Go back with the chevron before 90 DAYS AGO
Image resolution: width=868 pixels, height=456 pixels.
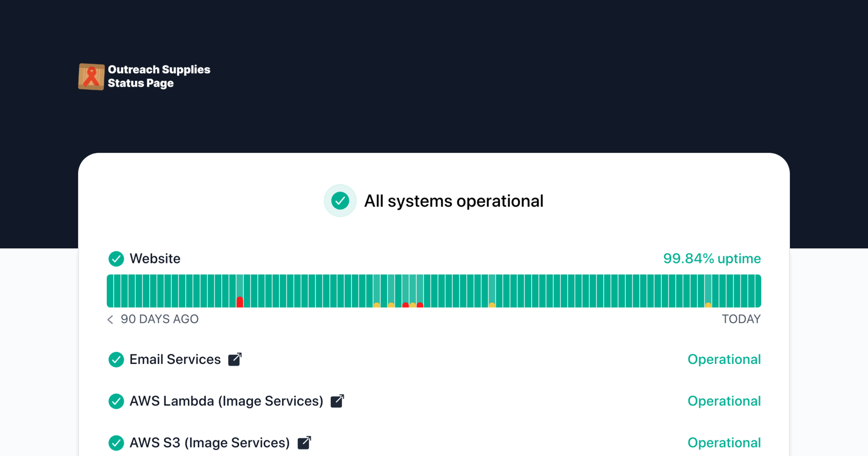pyautogui.click(x=110, y=319)
